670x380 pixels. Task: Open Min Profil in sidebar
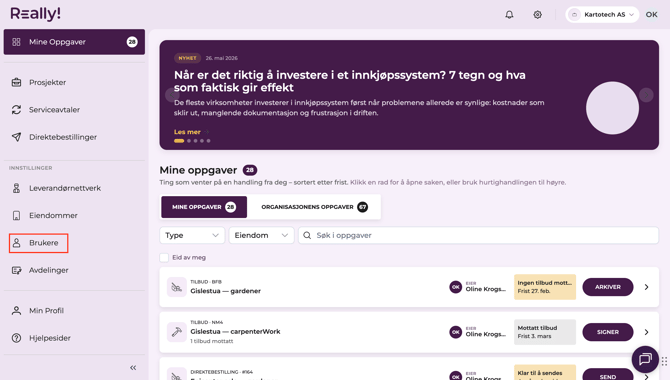tap(74, 311)
